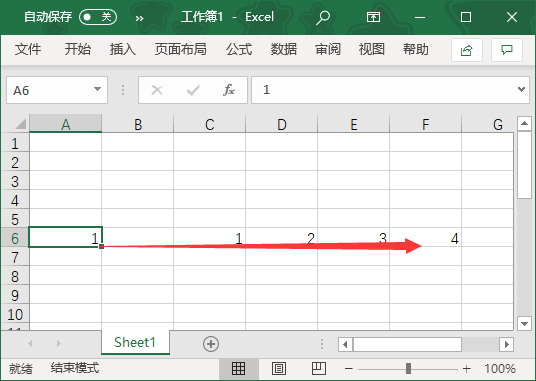Select cell E6 containing 3
The width and height of the screenshot is (536, 381).
[353, 237]
